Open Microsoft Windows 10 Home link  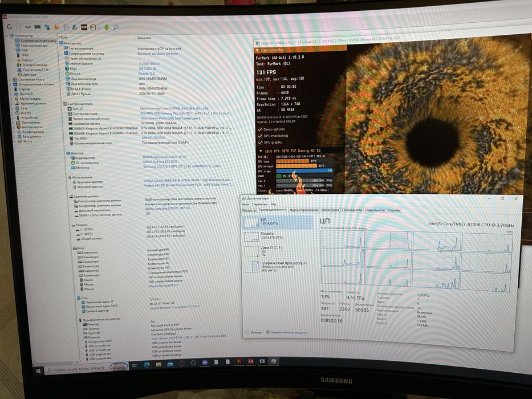click(x=157, y=54)
